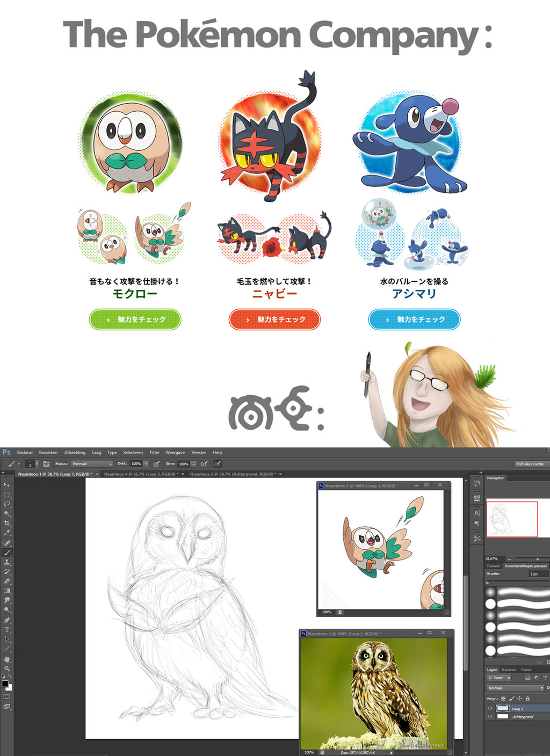Toggle tablet pressure controls opacity
This screenshot has height=756, width=550.
[x=156, y=464]
